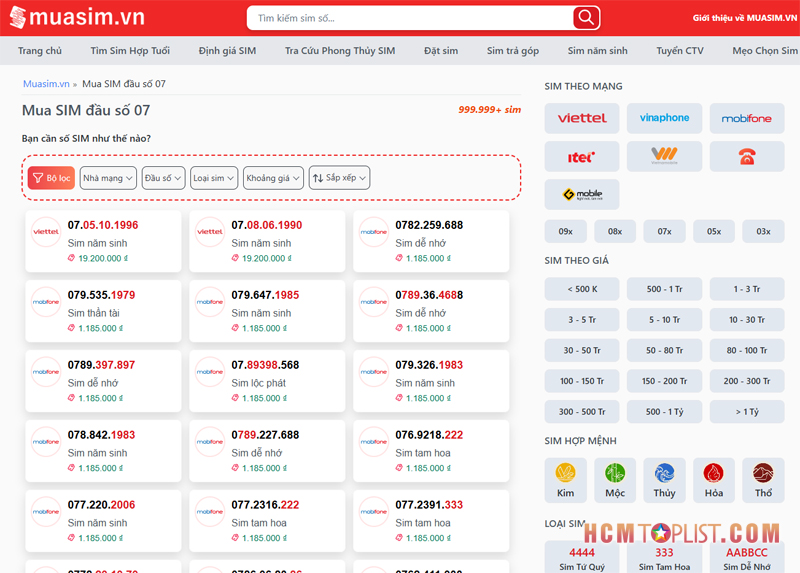The height and width of the screenshot is (573, 800).
Task: Select the Gmobile network logo
Action: [582, 194]
